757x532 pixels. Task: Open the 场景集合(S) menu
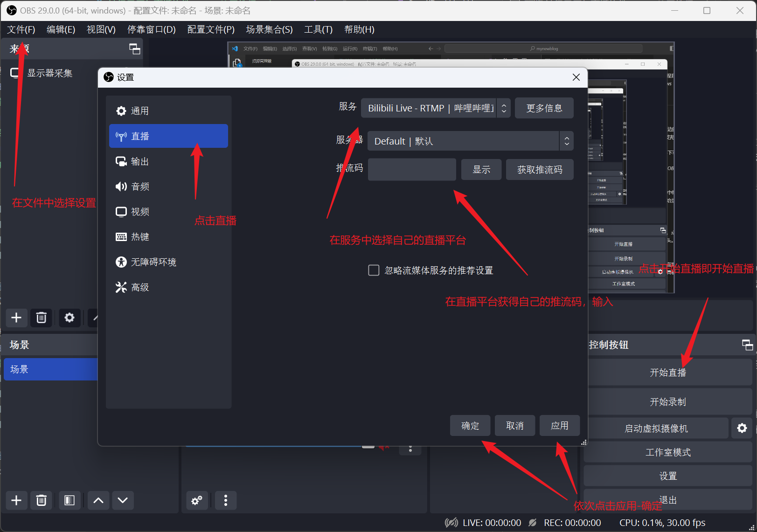[x=269, y=29]
